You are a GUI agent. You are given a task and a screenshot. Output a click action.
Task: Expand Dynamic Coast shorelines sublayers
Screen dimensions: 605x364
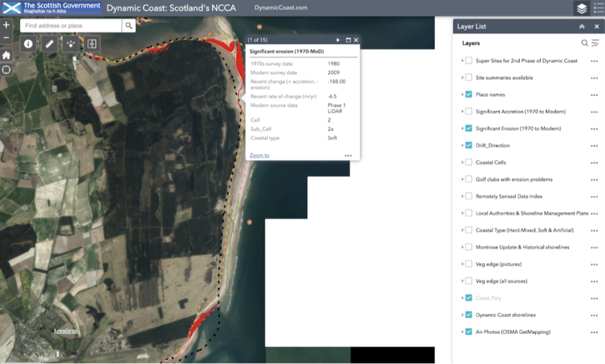click(461, 315)
